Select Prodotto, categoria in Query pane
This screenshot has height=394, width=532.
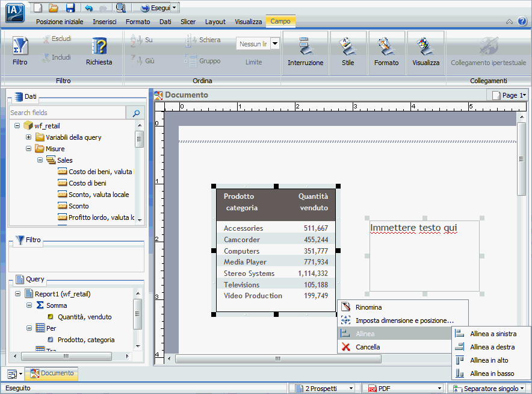[86, 340]
